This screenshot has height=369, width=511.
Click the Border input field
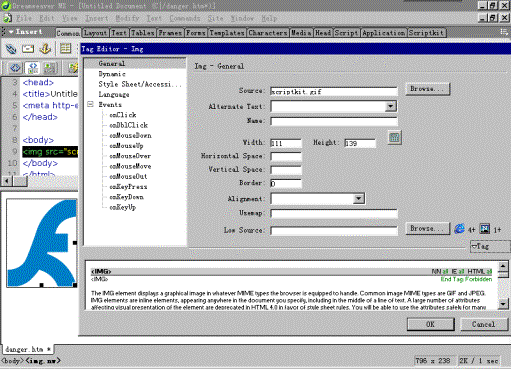(x=286, y=184)
